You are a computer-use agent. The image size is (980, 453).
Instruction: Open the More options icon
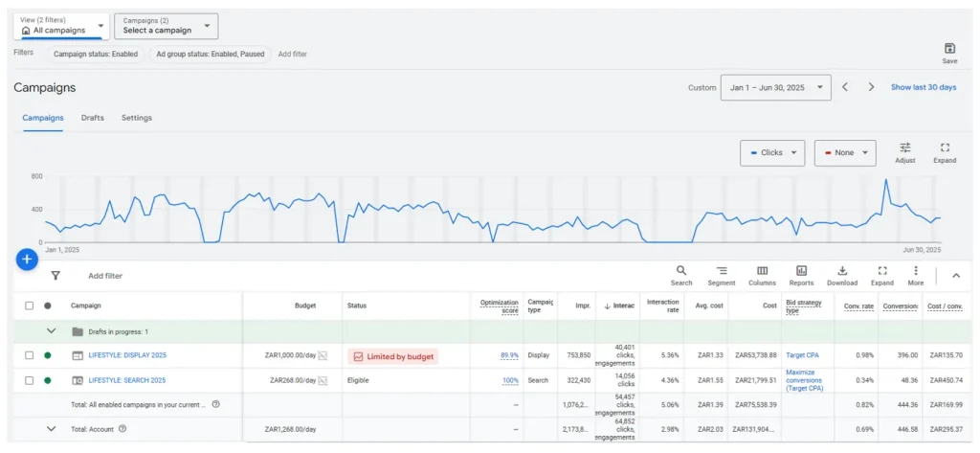click(915, 272)
